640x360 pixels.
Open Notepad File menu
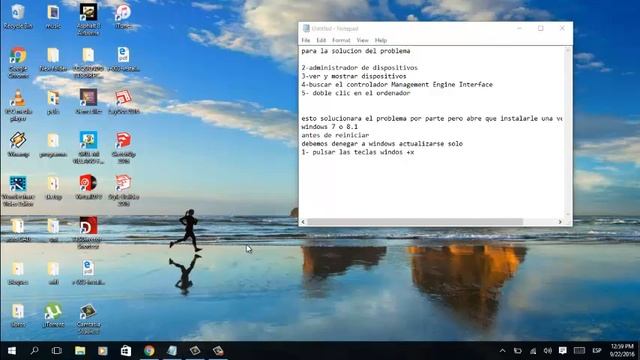[x=306, y=40]
